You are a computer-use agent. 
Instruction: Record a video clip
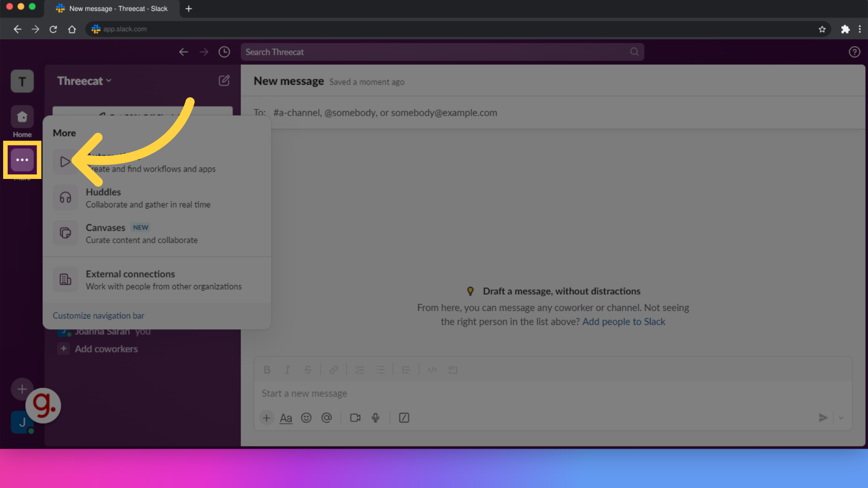pyautogui.click(x=355, y=418)
